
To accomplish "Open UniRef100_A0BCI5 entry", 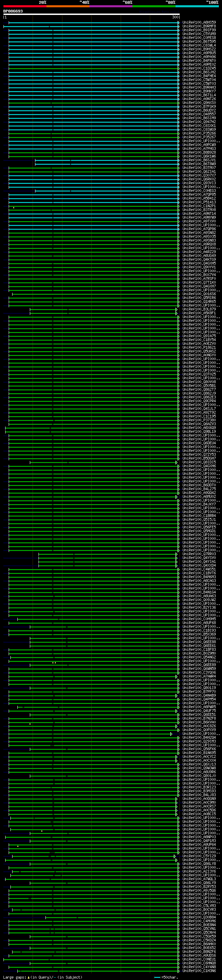I will tap(199, 814).
